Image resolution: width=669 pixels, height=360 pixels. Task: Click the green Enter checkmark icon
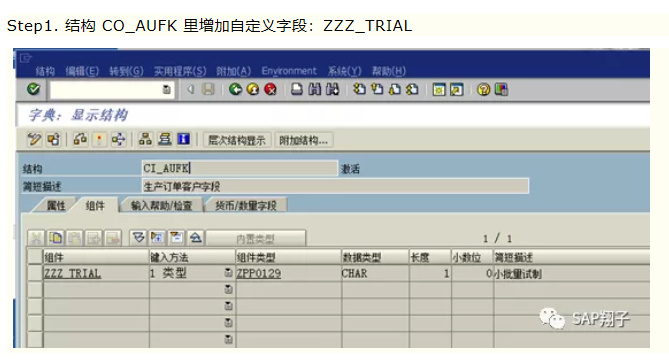coord(34,89)
